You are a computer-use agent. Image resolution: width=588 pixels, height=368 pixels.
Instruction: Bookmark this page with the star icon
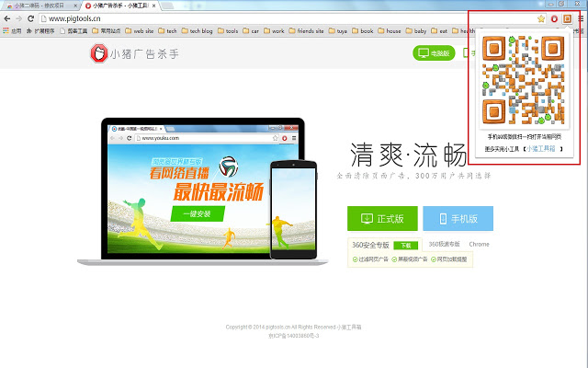coord(541,18)
